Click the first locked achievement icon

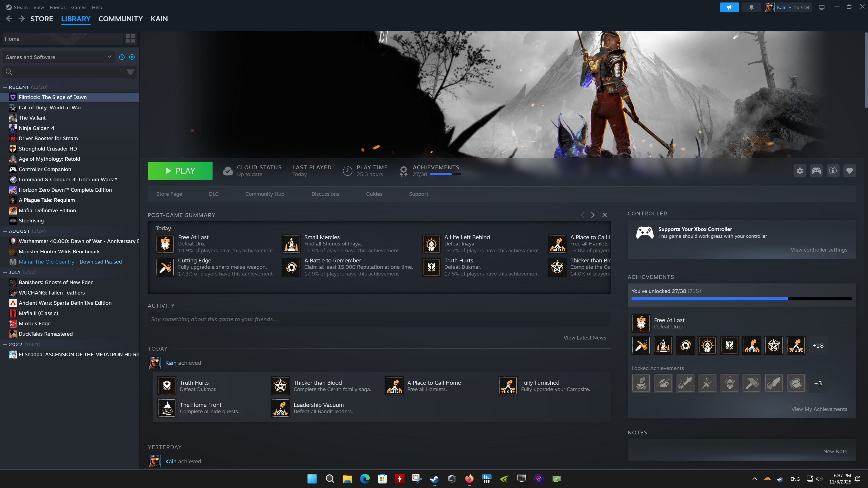coord(641,383)
